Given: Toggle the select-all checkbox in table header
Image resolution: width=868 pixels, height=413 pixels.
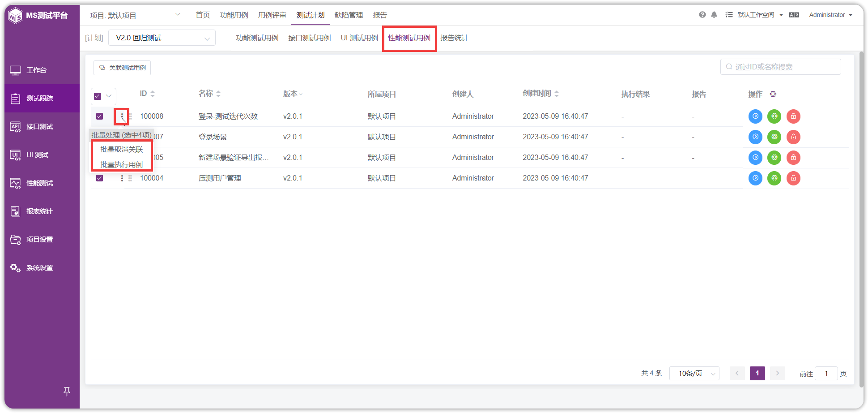Looking at the screenshot, I should [98, 96].
